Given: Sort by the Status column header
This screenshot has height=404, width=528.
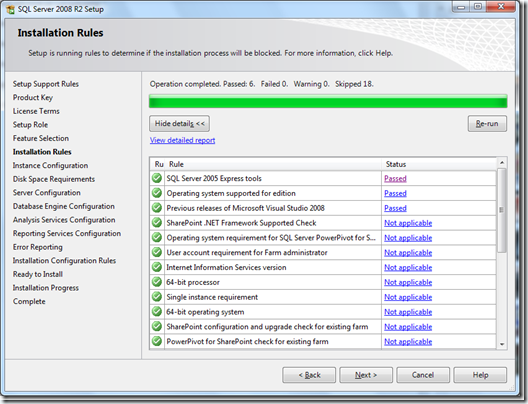Looking at the screenshot, I should tap(439, 164).
